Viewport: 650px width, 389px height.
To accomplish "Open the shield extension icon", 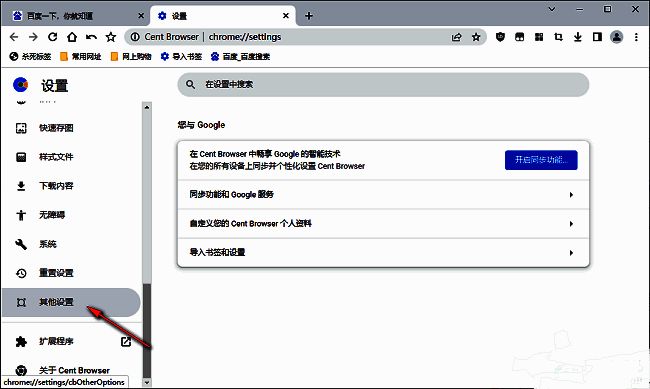I will (500, 37).
